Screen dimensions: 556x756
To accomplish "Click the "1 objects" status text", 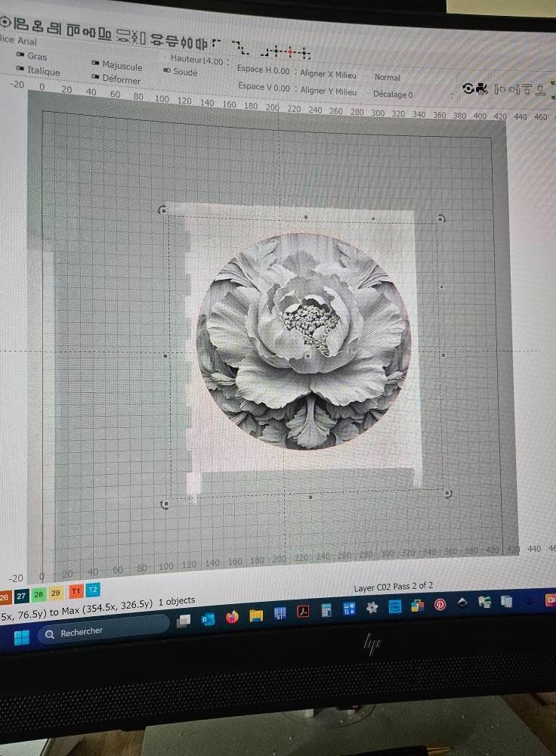I will click(x=177, y=601).
